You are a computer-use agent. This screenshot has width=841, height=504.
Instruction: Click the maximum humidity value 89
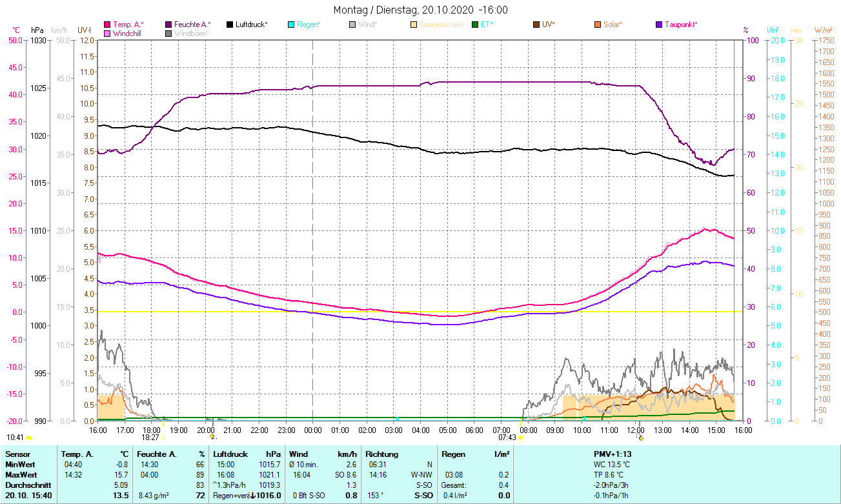(201, 475)
